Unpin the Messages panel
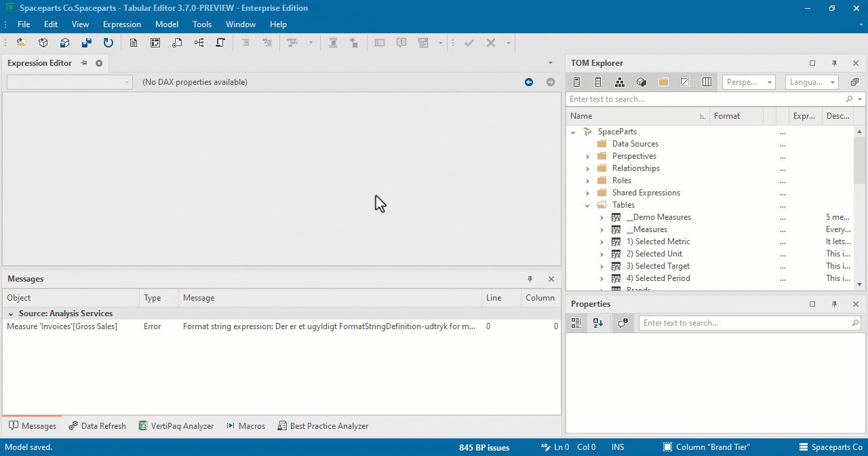The width and height of the screenshot is (868, 456). (x=530, y=279)
